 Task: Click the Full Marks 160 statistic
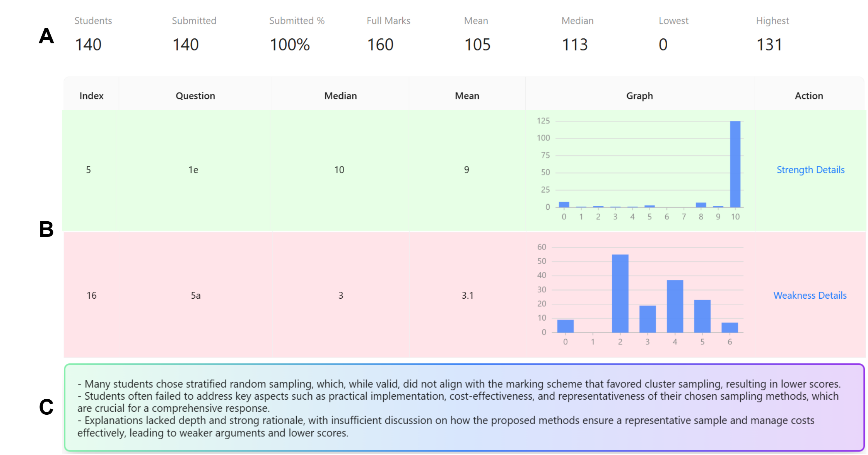[x=380, y=44]
